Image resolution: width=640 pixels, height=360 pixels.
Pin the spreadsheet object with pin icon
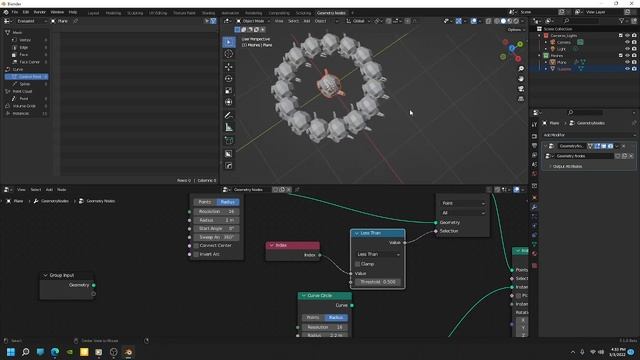tap(76, 21)
